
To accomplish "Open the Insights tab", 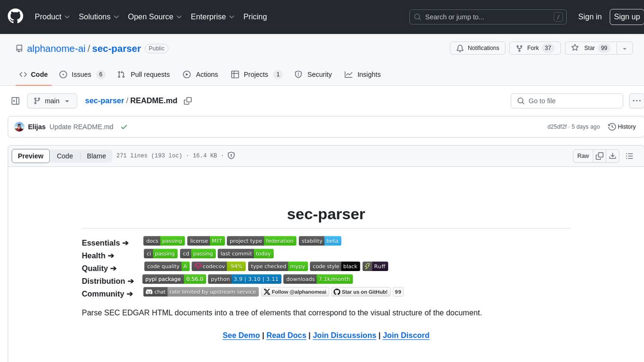I will click(x=363, y=74).
